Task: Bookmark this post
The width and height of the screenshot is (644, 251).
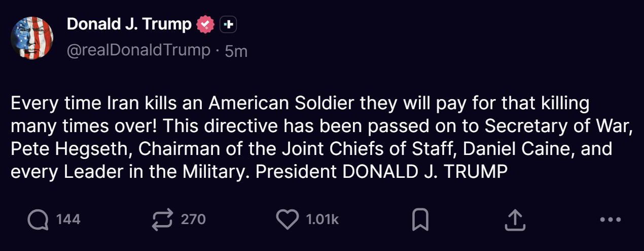Action: (x=420, y=219)
